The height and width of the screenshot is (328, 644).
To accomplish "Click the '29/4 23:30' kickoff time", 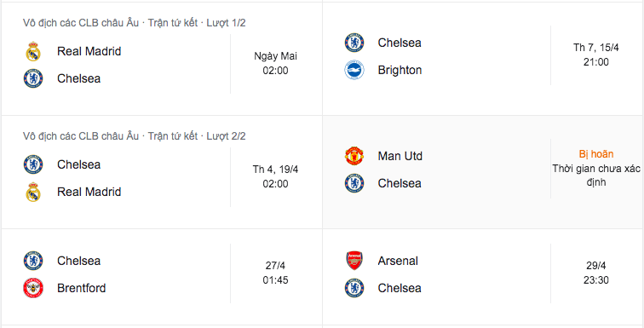I will coord(596,273).
